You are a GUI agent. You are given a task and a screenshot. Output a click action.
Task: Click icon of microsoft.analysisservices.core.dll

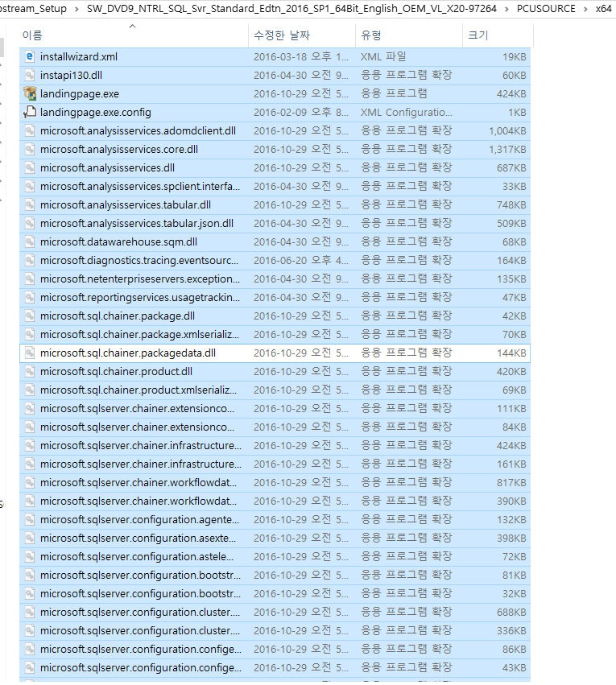[30, 150]
